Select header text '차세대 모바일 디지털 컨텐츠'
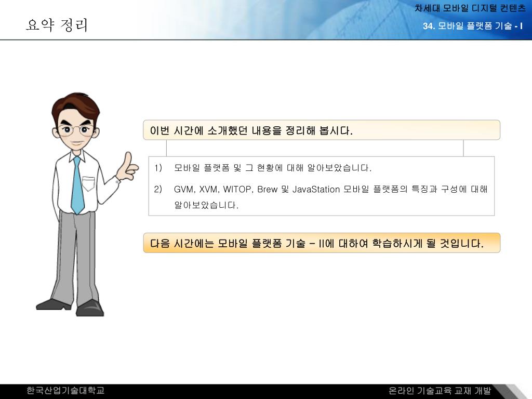The image size is (532, 399). click(x=470, y=8)
